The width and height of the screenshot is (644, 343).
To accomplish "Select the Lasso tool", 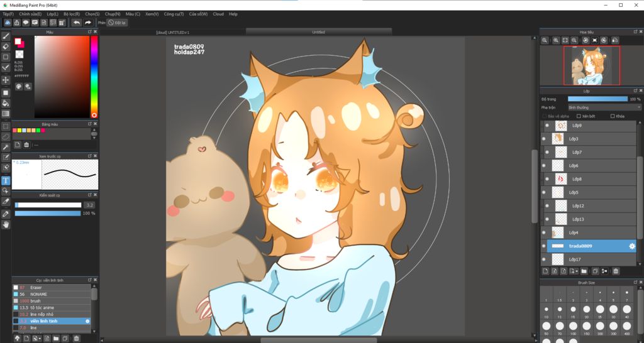I will click(x=6, y=136).
